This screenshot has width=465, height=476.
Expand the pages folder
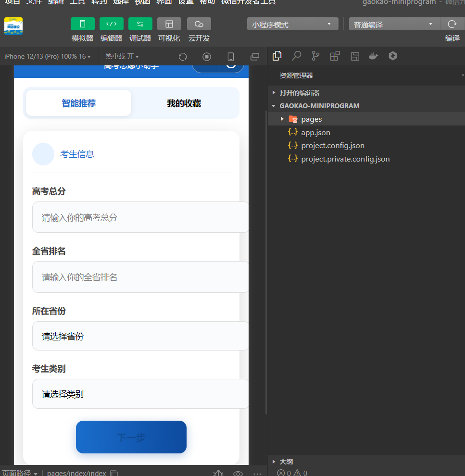pos(366,119)
